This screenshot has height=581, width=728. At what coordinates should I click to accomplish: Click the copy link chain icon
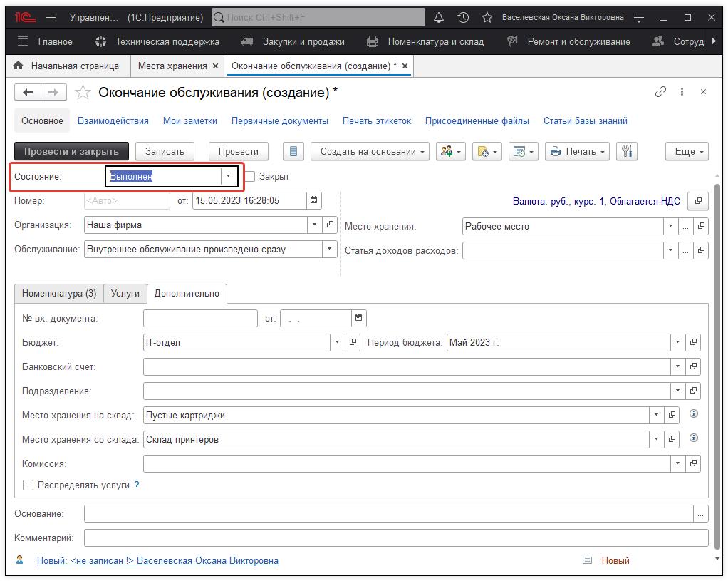(x=660, y=92)
